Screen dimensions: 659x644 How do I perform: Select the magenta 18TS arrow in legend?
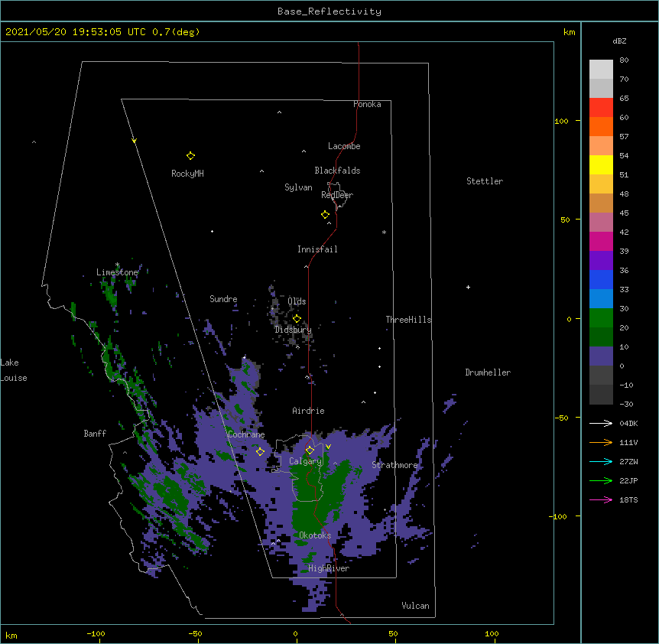[601, 499]
